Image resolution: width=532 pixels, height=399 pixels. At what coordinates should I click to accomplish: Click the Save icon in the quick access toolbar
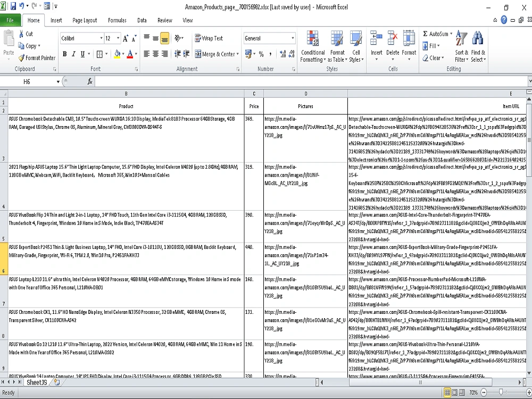pos(13,6)
